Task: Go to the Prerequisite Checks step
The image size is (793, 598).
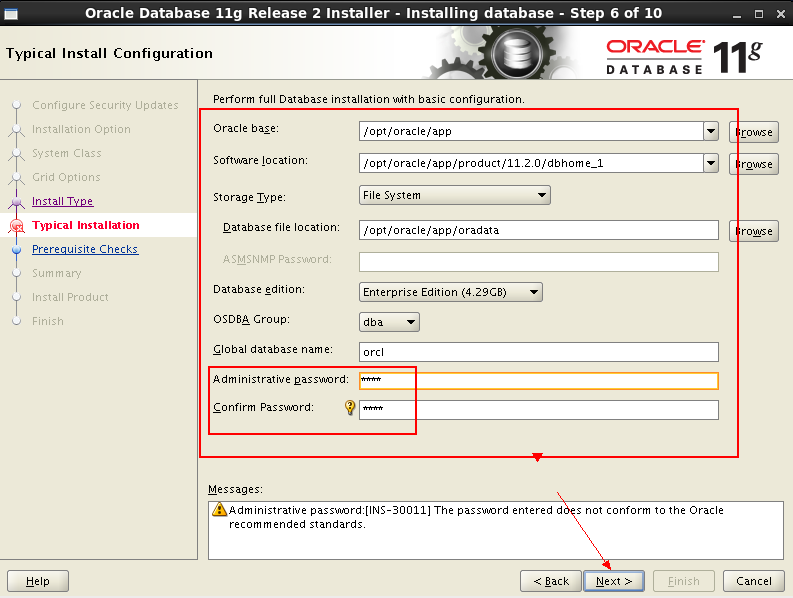Action: tap(85, 249)
